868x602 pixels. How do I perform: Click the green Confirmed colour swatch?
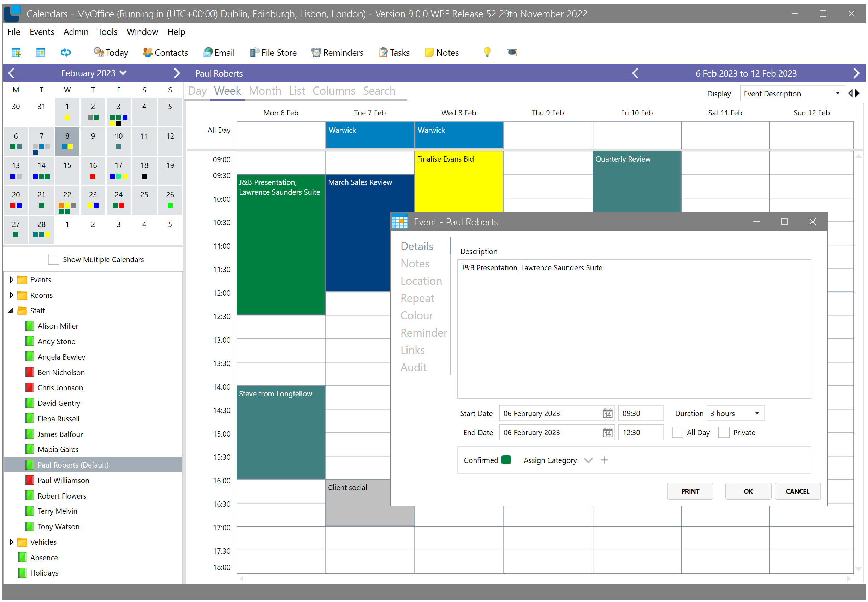pos(506,460)
